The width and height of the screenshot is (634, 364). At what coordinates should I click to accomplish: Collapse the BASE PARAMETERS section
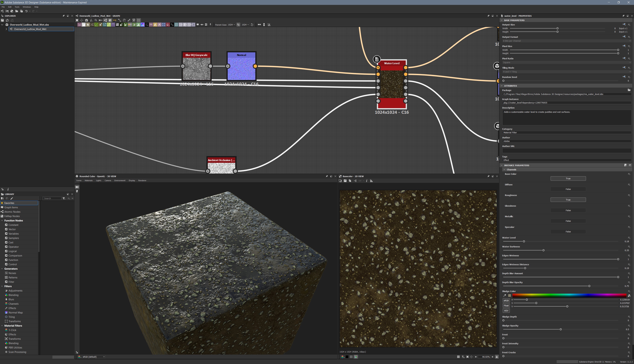coord(502,20)
